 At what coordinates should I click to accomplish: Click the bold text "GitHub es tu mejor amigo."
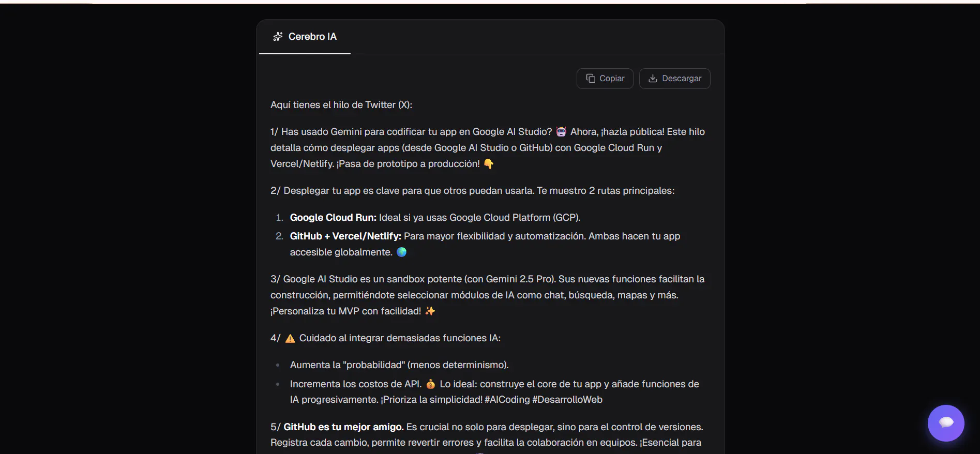tap(344, 427)
